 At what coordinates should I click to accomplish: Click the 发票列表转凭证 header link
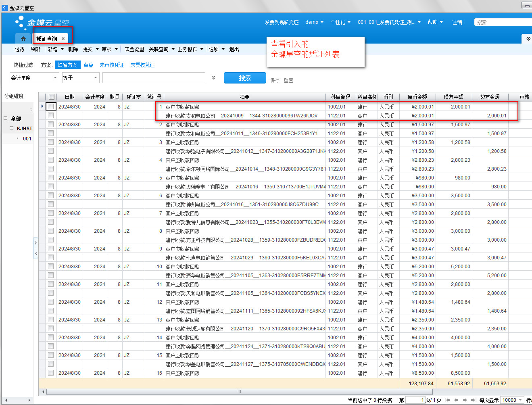pyautogui.click(x=282, y=22)
